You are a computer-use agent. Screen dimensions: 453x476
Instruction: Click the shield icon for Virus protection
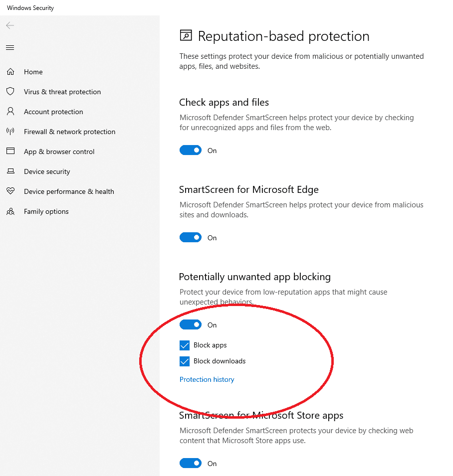10,91
